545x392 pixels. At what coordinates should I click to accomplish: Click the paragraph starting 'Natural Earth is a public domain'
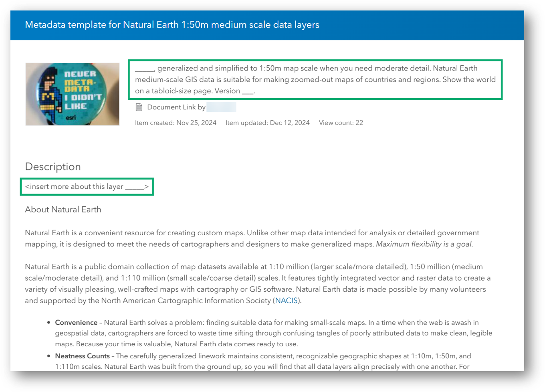(x=258, y=284)
